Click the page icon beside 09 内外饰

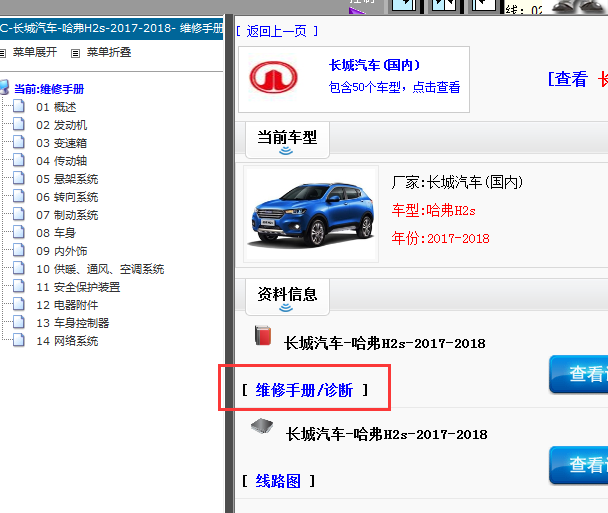[x=19, y=250]
